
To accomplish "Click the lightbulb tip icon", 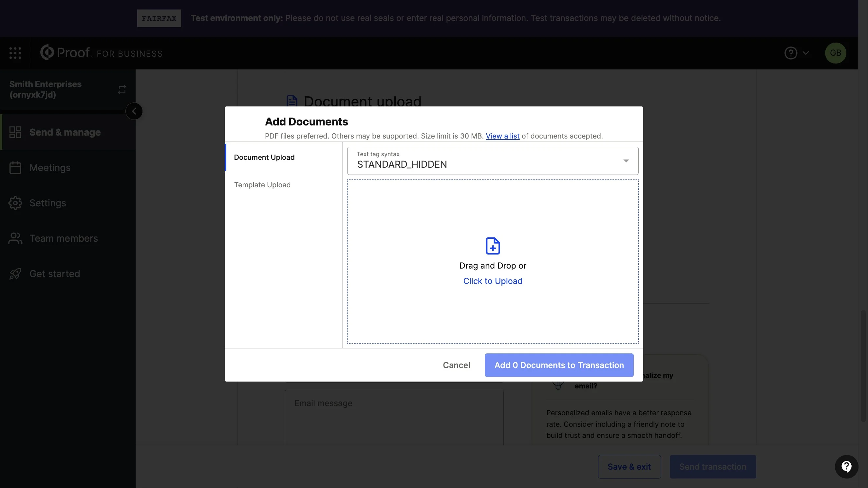I will 558,385.
